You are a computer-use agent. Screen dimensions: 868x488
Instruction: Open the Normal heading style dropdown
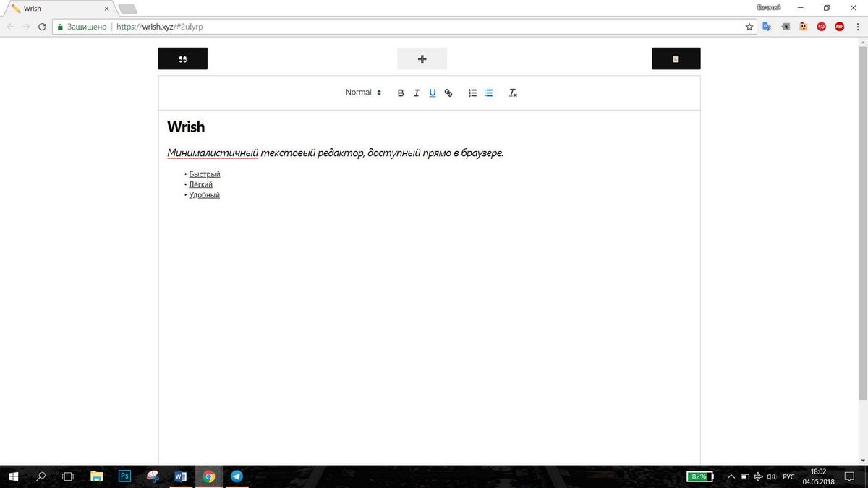tap(363, 93)
